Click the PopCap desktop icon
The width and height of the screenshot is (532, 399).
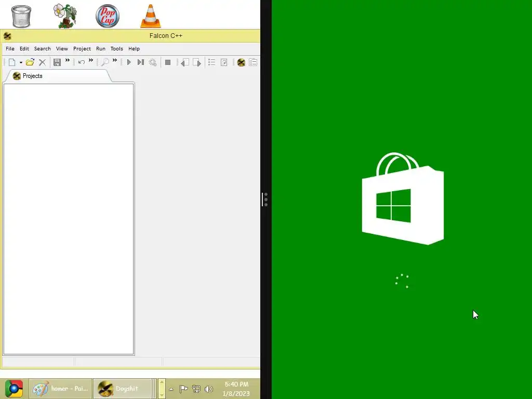click(x=108, y=16)
